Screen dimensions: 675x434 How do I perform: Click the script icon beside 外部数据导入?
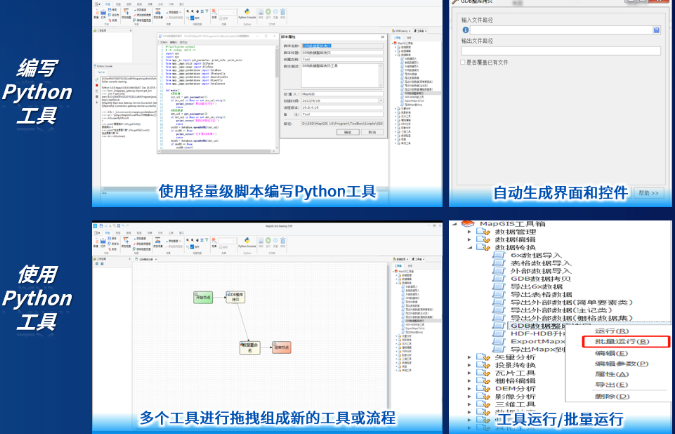tap(499, 271)
